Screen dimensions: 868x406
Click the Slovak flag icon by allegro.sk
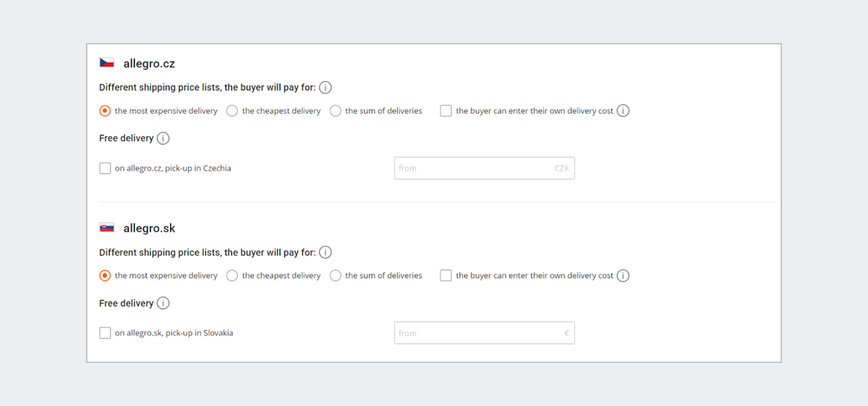(107, 228)
